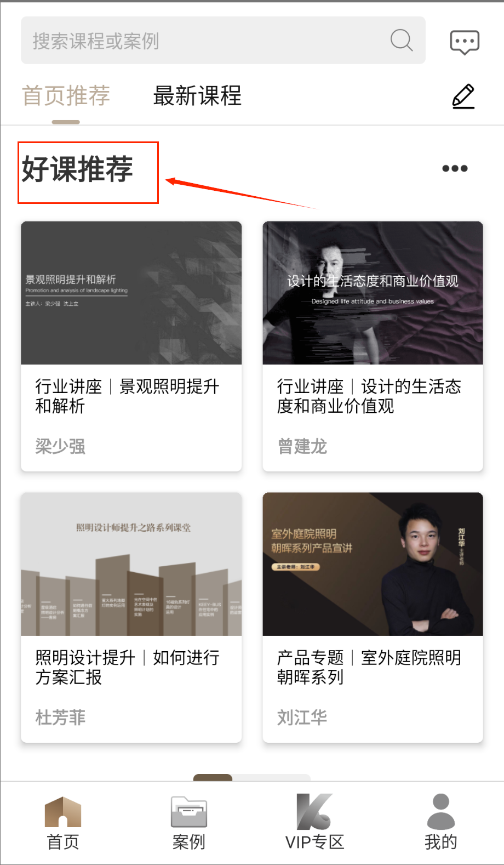The width and height of the screenshot is (504, 865).
Task: Click title 照明设计提升｜如何进行方案汇报
Action: coord(128,667)
